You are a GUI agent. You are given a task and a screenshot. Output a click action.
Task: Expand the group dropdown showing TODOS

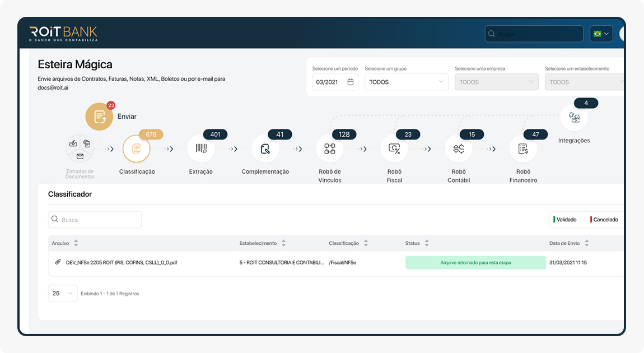(x=406, y=82)
